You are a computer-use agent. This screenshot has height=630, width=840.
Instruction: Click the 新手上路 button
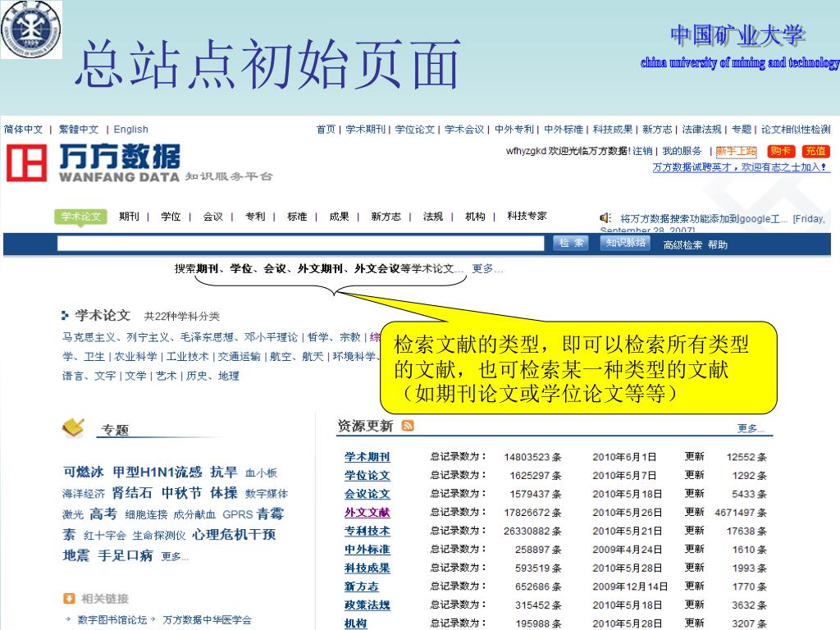[736, 151]
